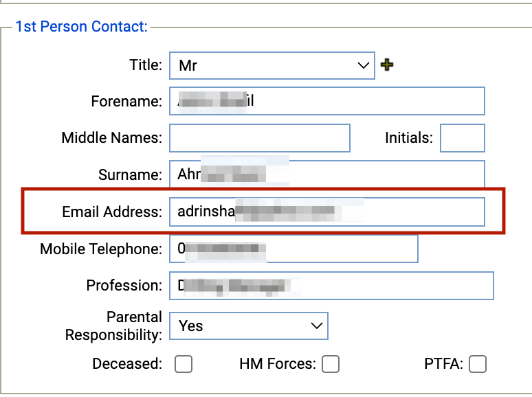Expand the Parental Responsibility dropdown
532x397 pixels.
pos(248,326)
